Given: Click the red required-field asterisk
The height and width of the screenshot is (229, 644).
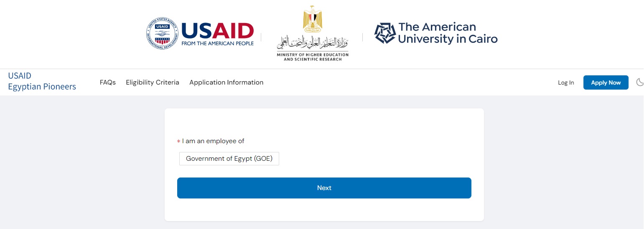Looking at the screenshot, I should pyautogui.click(x=179, y=142).
